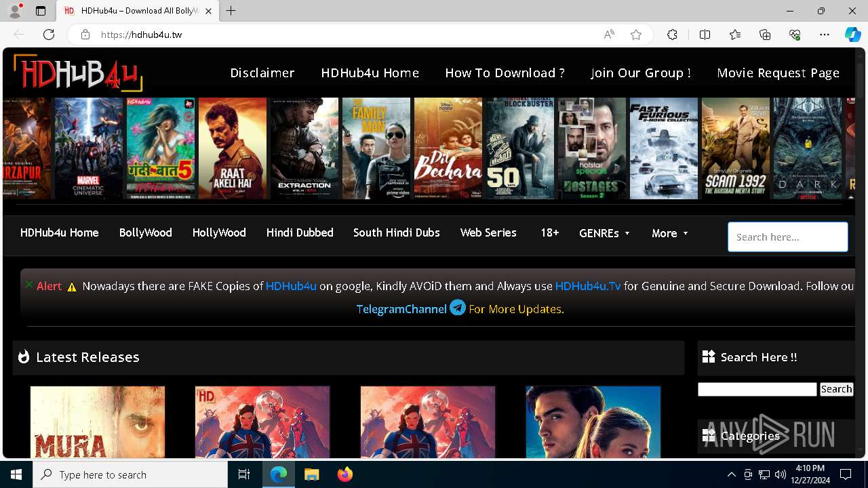The image size is (868, 488).
Task: Go to HDHub4u Home in the top menu
Action: (x=370, y=73)
